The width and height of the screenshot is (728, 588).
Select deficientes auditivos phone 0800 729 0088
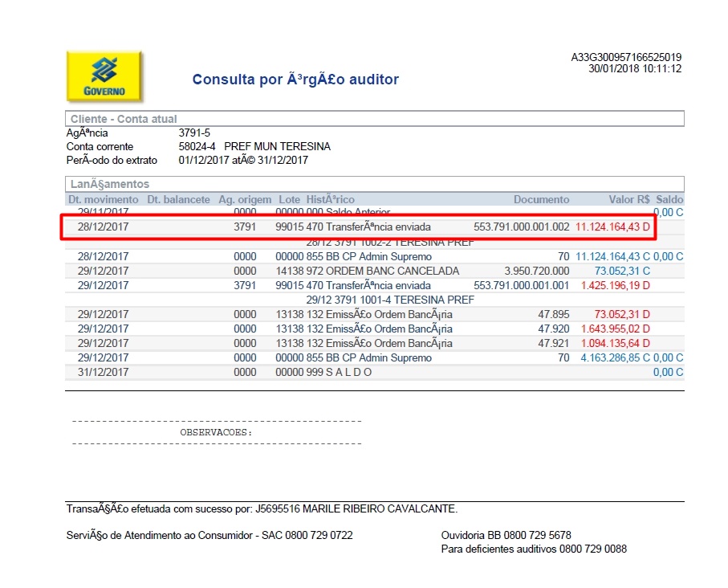tap(593, 549)
